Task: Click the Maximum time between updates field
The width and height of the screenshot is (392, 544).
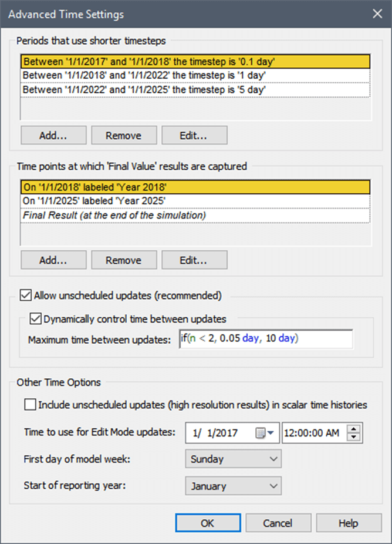Action: 266,339
